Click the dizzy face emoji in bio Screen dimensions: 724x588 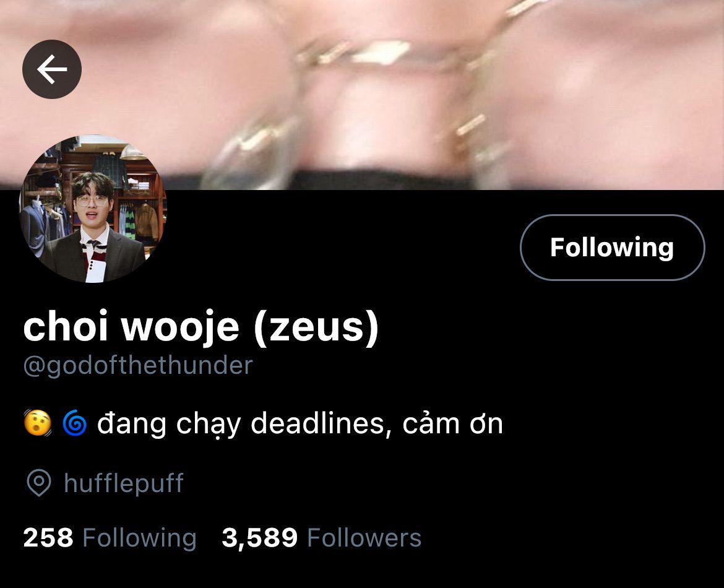point(37,423)
